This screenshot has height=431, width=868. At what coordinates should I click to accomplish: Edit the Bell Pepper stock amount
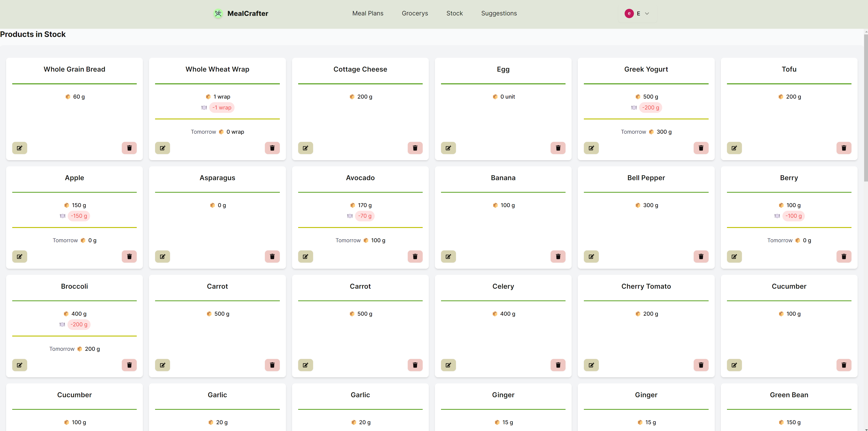pos(591,257)
